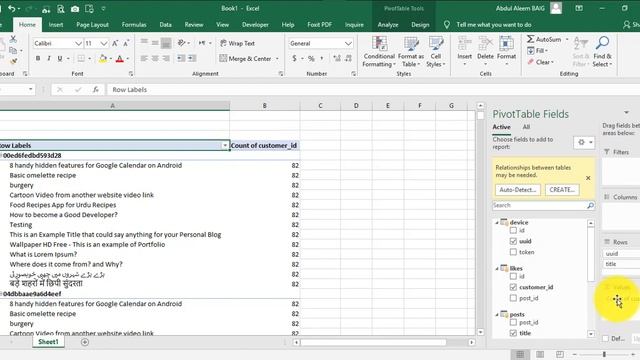
Task: Collapse the posts table in field list
Action: (x=497, y=315)
